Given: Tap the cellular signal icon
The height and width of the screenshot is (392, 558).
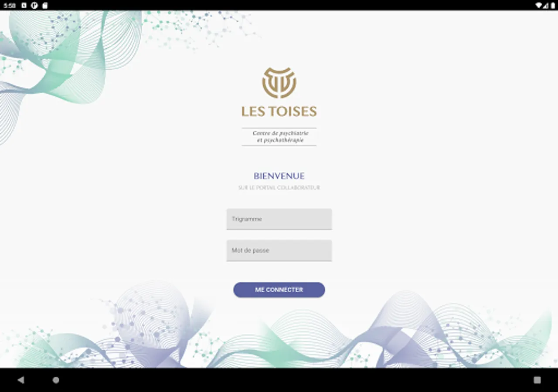Looking at the screenshot, I should [546, 6].
